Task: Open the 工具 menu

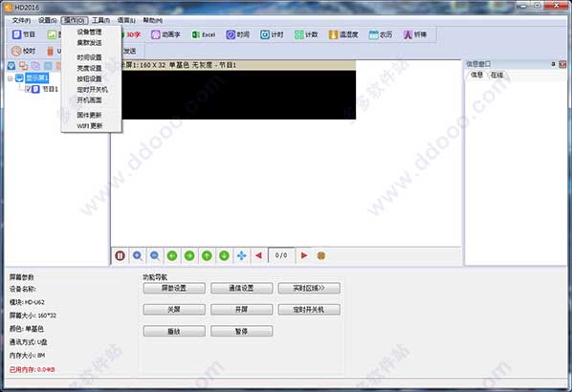Action: tap(100, 20)
